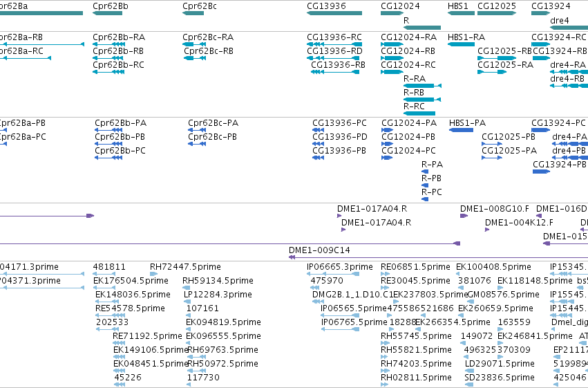
Task: Click EST label RH72447.5prime
Action: coord(185,267)
